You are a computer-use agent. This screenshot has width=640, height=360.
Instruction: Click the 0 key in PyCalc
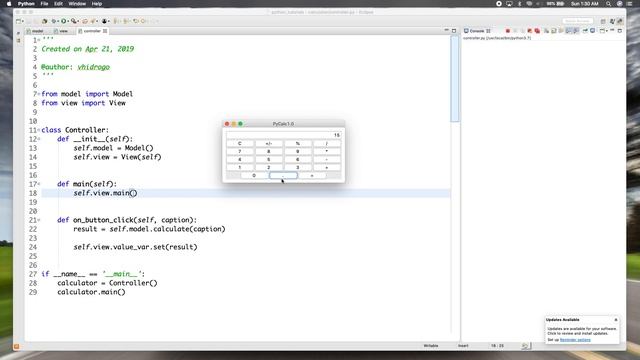pos(254,176)
